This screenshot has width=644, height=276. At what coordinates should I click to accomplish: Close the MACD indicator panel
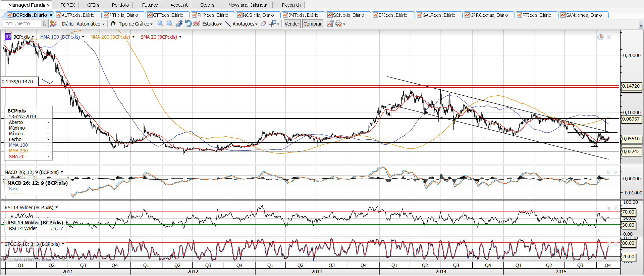[616, 172]
